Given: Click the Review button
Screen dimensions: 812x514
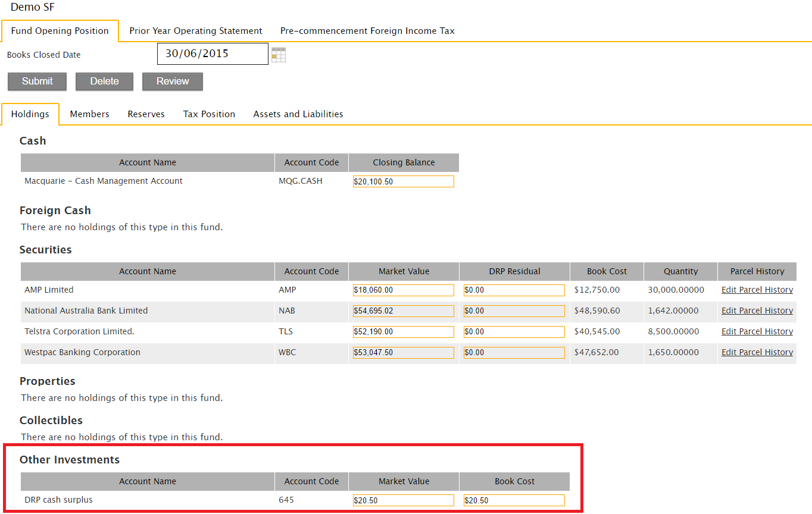Looking at the screenshot, I should pos(172,82).
